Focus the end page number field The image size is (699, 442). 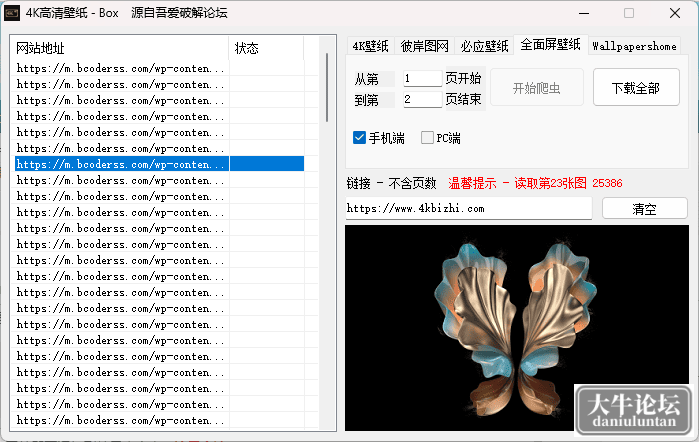[422, 99]
